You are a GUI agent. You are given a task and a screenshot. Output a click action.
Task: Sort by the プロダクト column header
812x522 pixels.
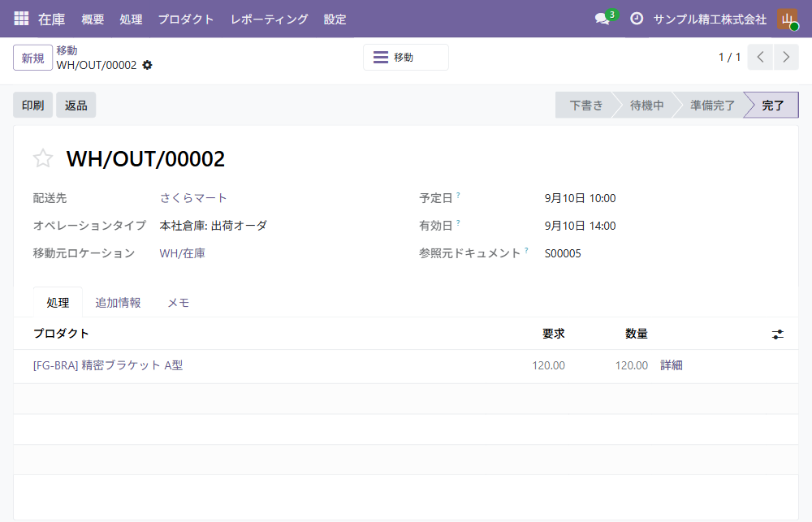(61, 334)
